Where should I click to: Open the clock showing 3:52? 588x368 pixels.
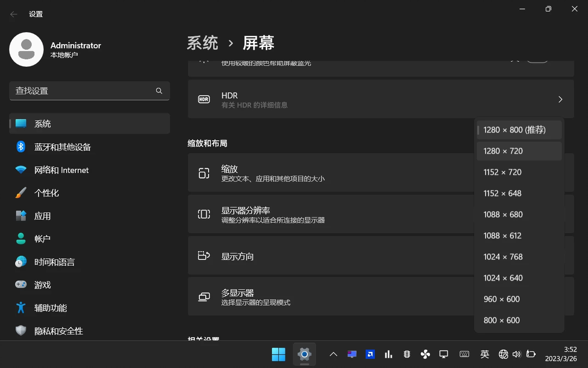[x=561, y=354]
